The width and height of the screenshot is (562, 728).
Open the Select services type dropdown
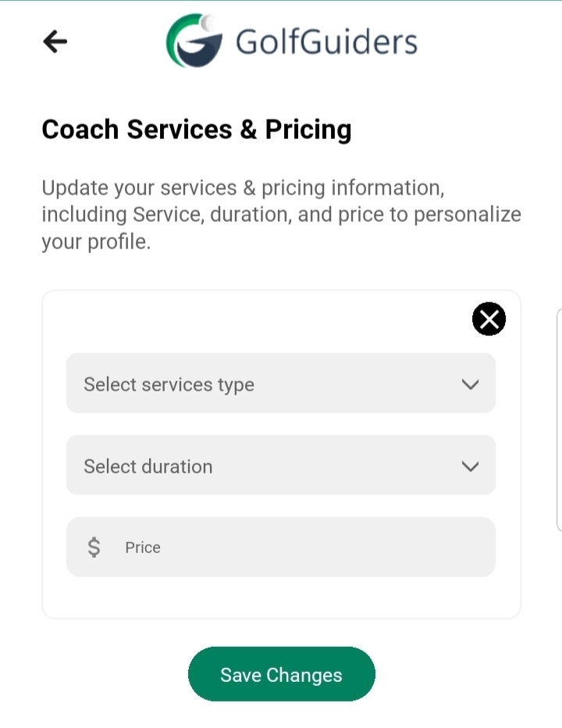pyautogui.click(x=281, y=384)
